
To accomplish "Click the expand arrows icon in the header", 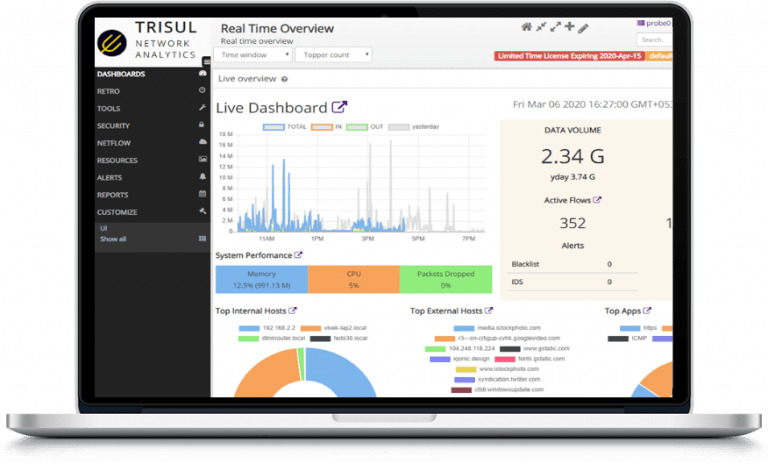I will point(555,27).
